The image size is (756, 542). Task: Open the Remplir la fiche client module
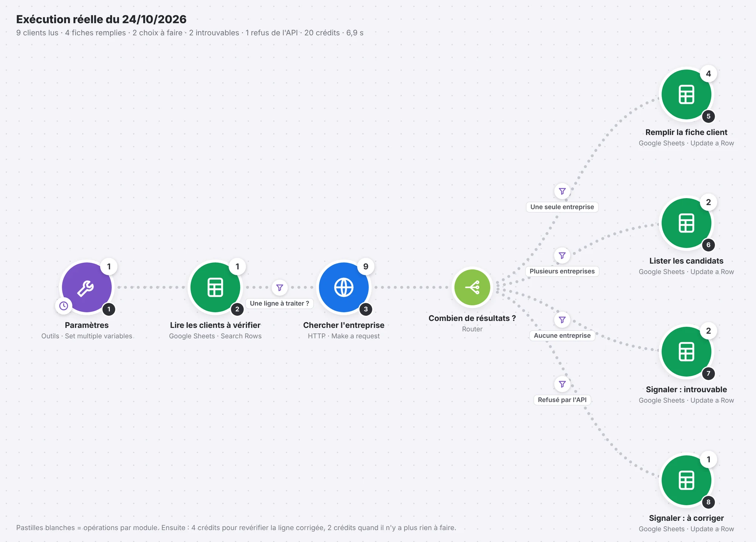pyautogui.click(x=686, y=95)
